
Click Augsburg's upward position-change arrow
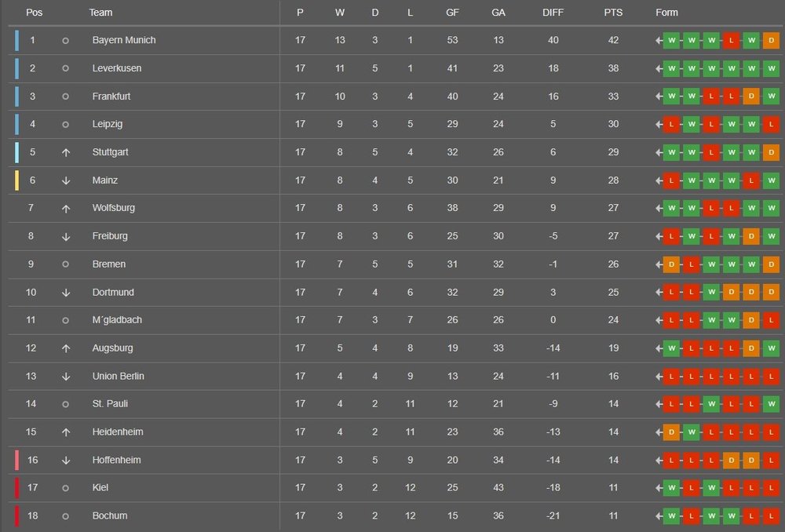[x=66, y=348]
